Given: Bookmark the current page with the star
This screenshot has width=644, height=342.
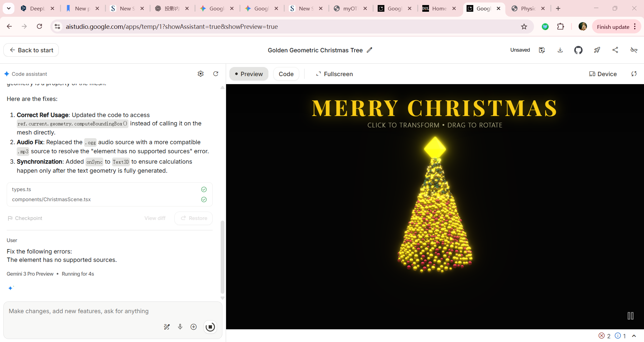Looking at the screenshot, I should point(524,26).
